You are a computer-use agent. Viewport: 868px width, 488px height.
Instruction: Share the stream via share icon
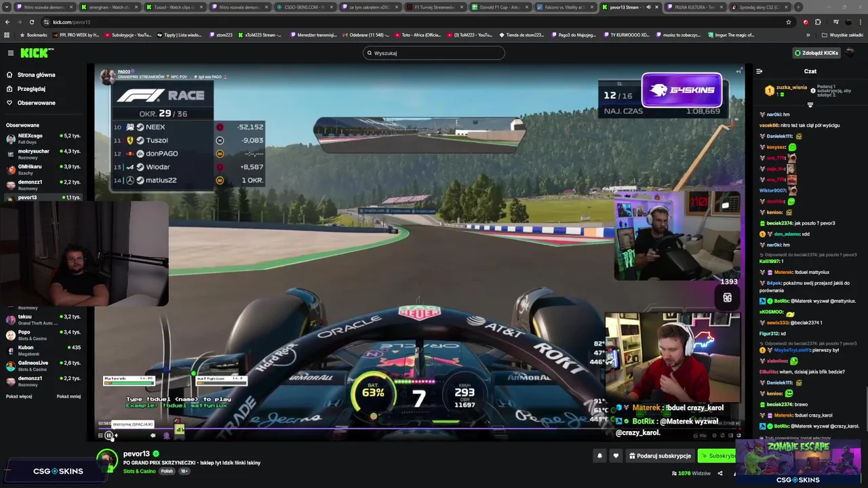tap(720, 473)
